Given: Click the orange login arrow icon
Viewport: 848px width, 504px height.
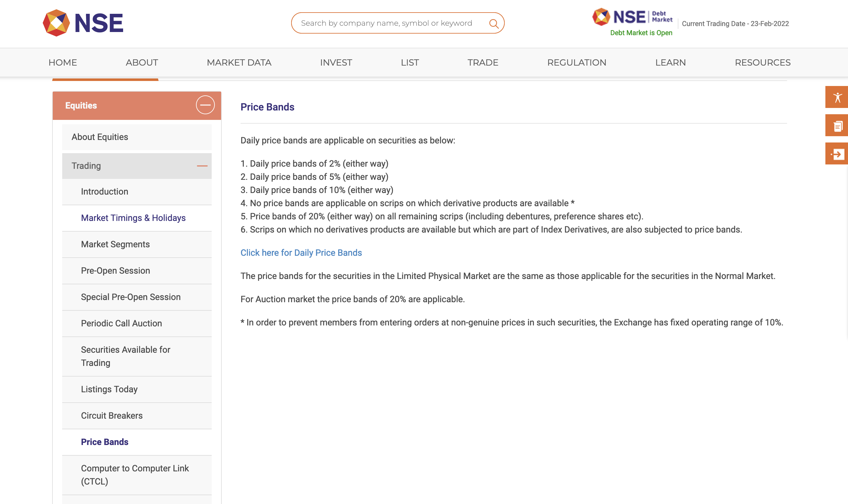Looking at the screenshot, I should tap(836, 154).
